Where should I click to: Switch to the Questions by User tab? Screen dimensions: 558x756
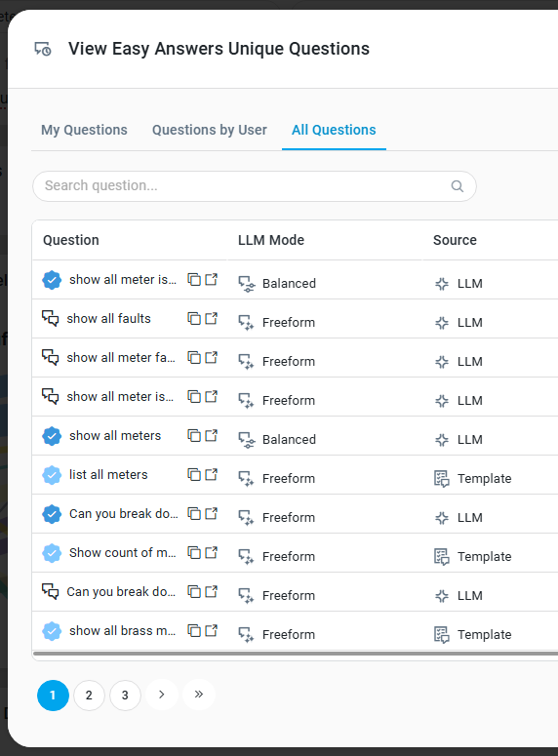(x=210, y=130)
